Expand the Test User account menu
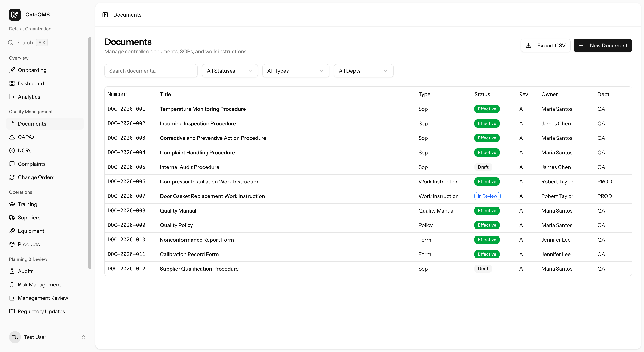This screenshot has height=352, width=644. 48,337
